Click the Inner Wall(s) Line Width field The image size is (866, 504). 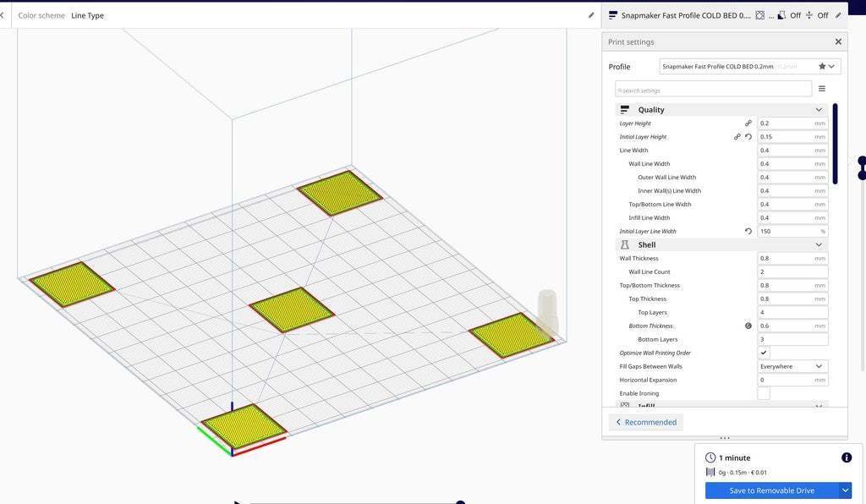click(x=792, y=190)
